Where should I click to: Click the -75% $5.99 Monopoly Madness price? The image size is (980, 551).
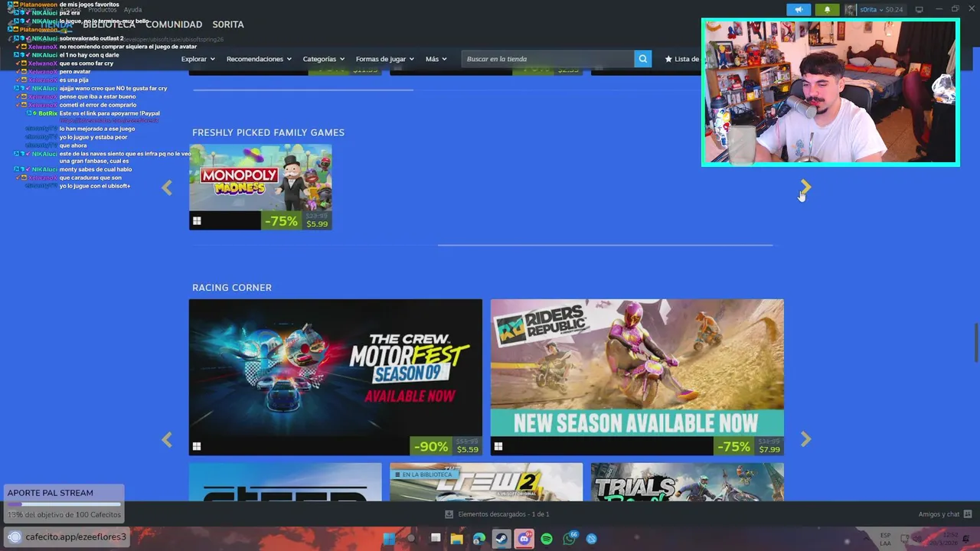point(296,220)
